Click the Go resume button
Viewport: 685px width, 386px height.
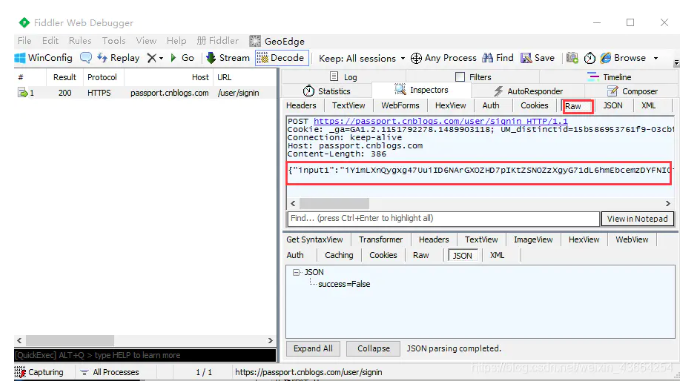click(x=182, y=58)
